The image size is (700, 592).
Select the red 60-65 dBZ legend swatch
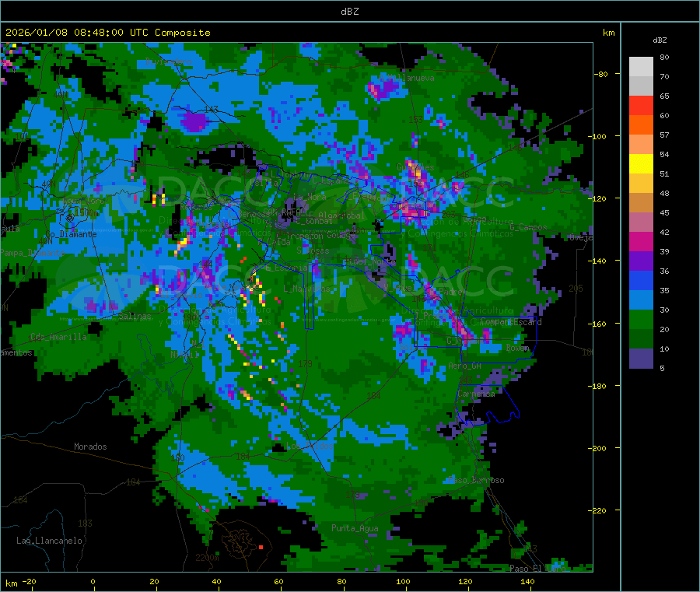pyautogui.click(x=641, y=105)
